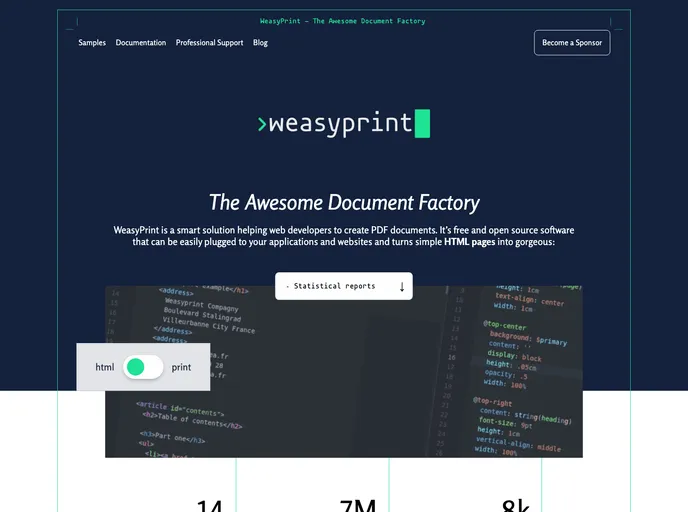
Task: Open the Blog page
Action: [260, 43]
